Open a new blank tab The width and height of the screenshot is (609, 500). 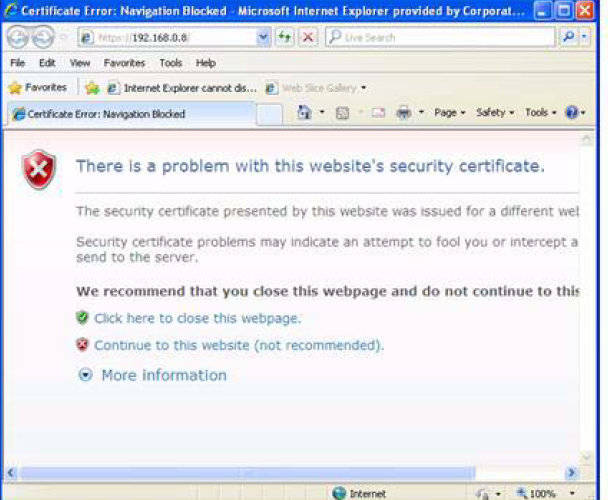[x=269, y=115]
